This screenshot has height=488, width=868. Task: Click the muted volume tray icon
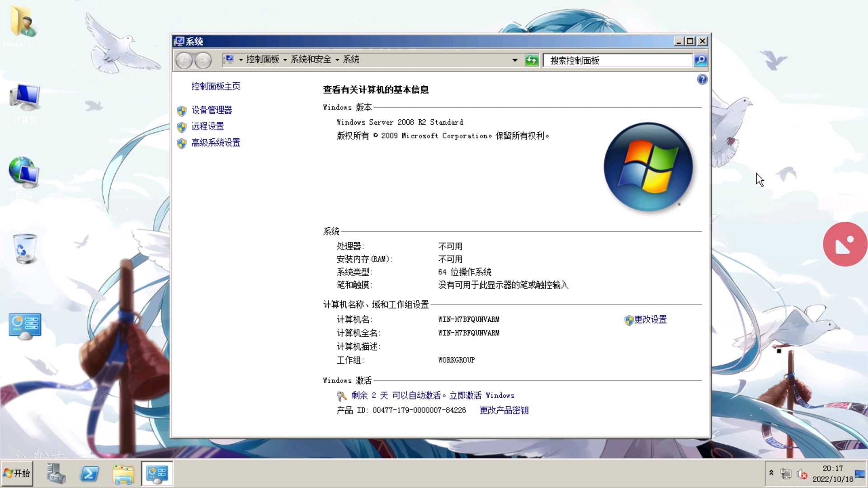click(x=802, y=474)
